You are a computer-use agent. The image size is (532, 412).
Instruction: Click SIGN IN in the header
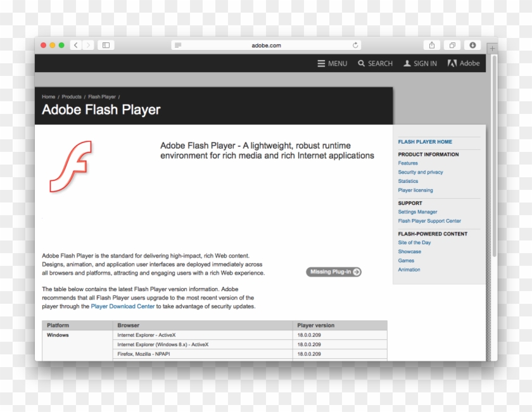coord(420,63)
